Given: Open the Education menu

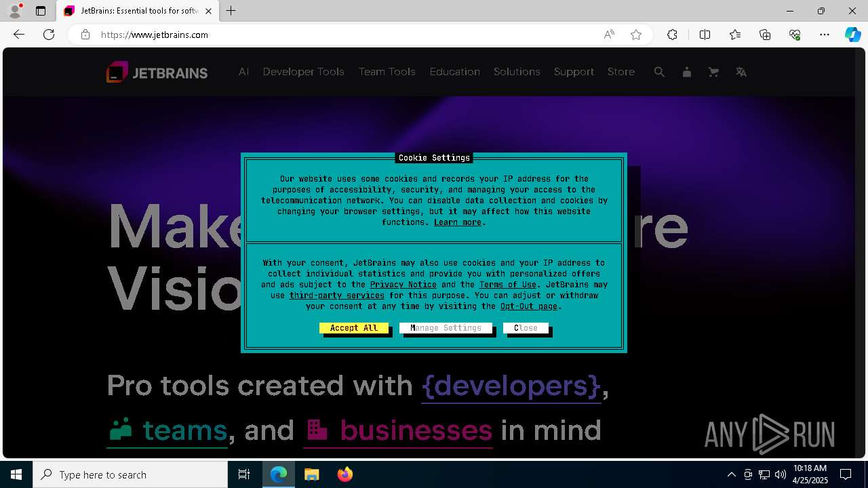Looking at the screenshot, I should (454, 72).
